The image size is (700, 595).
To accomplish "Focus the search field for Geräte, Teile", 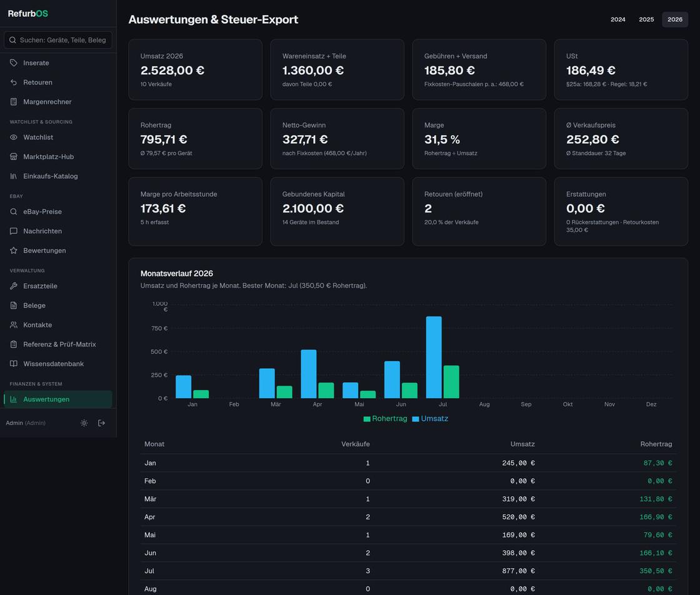I will coord(58,40).
